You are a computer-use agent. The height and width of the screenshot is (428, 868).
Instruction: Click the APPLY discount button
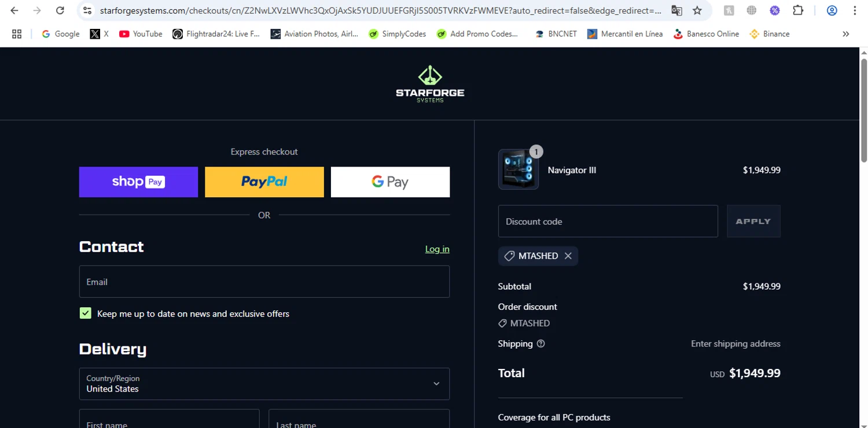coord(753,221)
